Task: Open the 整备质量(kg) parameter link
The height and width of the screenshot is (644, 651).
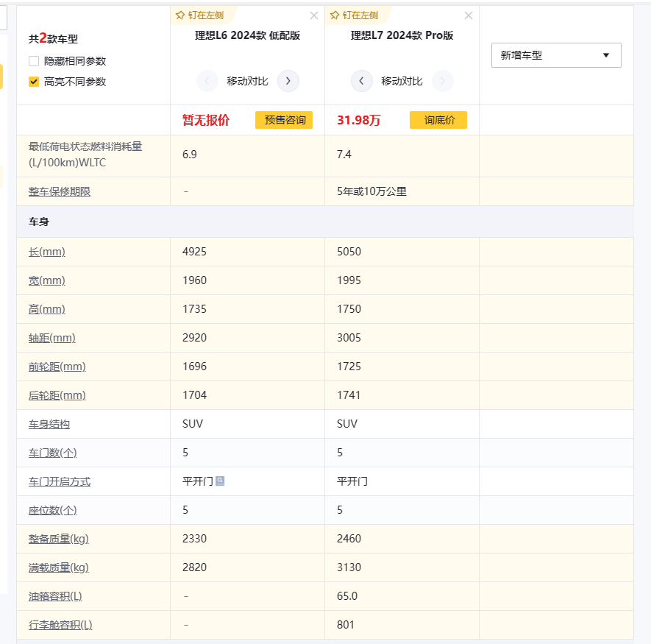Action: point(59,539)
